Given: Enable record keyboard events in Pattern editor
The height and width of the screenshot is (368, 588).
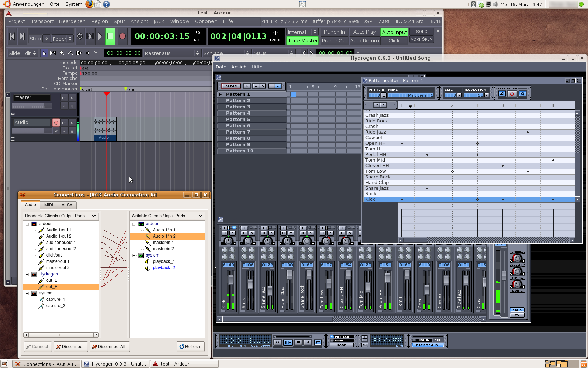Looking at the screenshot, I should [x=512, y=94].
